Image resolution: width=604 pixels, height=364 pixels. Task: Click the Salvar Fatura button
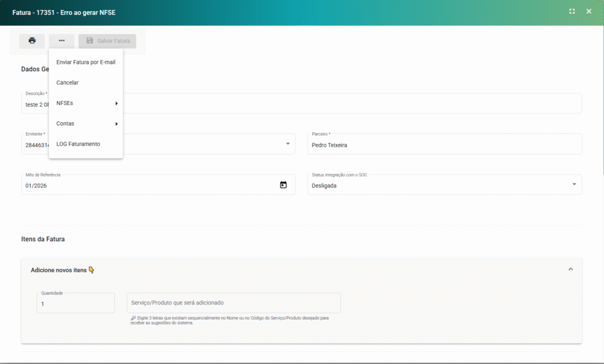click(x=107, y=41)
